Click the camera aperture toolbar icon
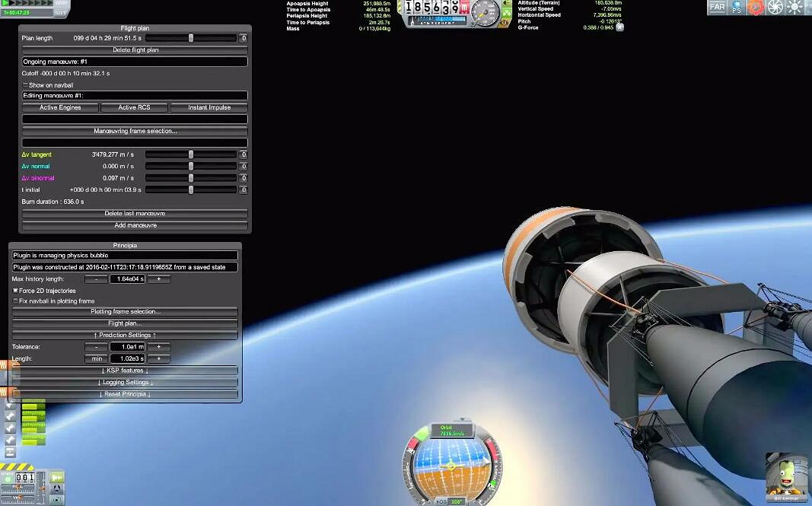Image resolution: width=812 pixels, height=506 pixels. (x=775, y=7)
